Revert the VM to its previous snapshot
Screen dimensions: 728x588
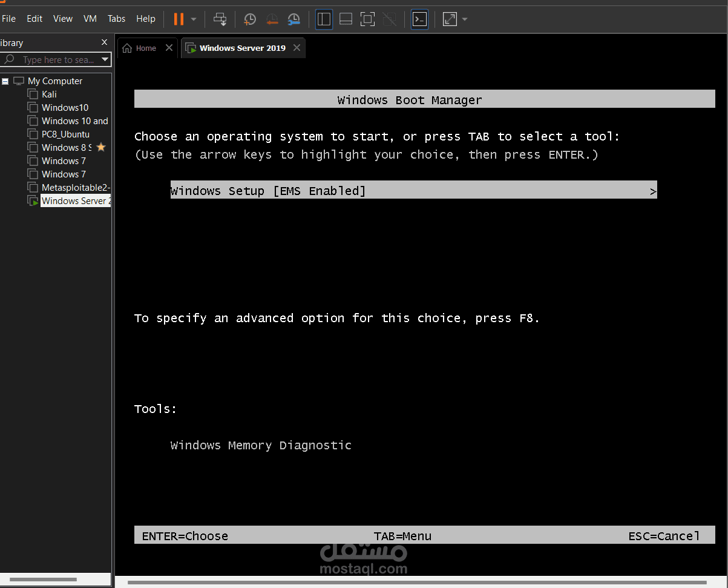[272, 19]
